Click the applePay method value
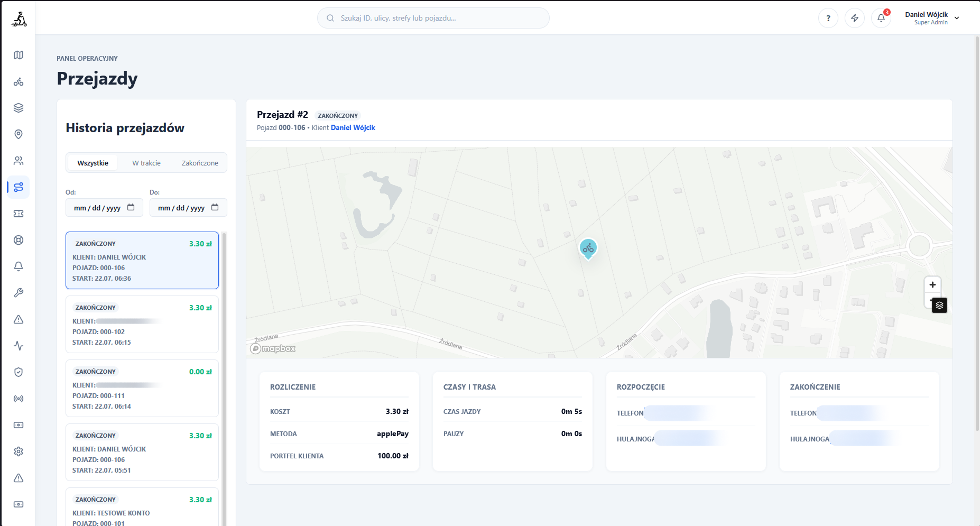 [393, 433]
